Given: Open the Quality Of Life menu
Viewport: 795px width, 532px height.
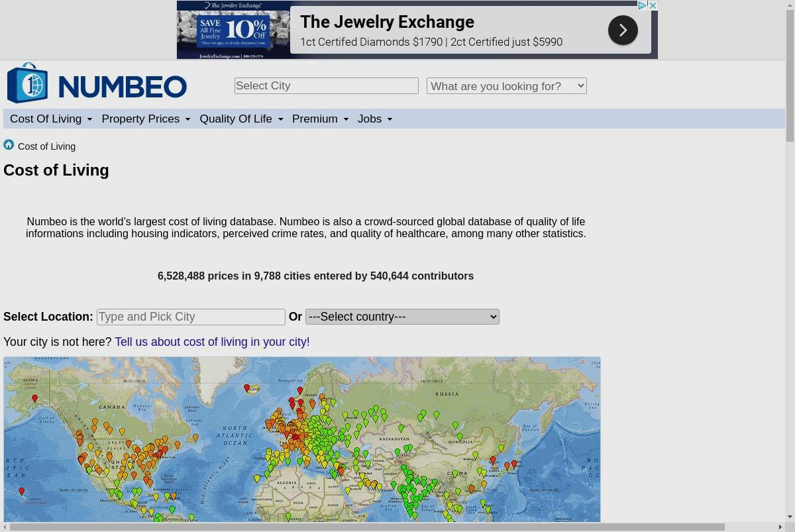Looking at the screenshot, I should 241,119.
